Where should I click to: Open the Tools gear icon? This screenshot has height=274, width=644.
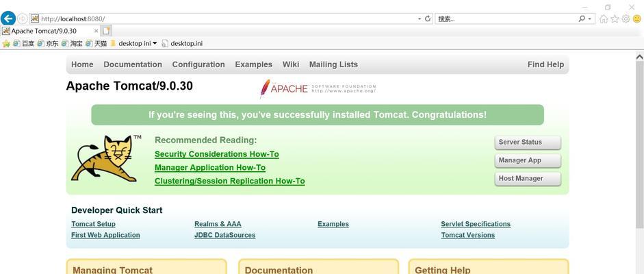coord(626,19)
